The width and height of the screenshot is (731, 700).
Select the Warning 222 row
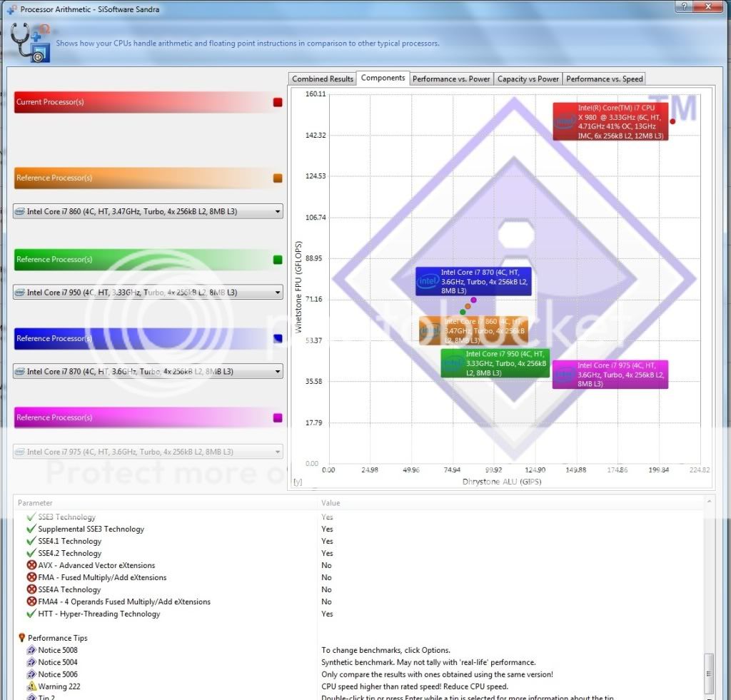point(359,686)
